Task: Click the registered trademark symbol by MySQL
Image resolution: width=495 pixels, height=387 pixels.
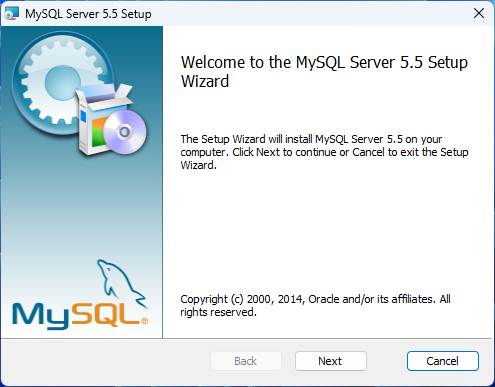Action: tap(144, 321)
